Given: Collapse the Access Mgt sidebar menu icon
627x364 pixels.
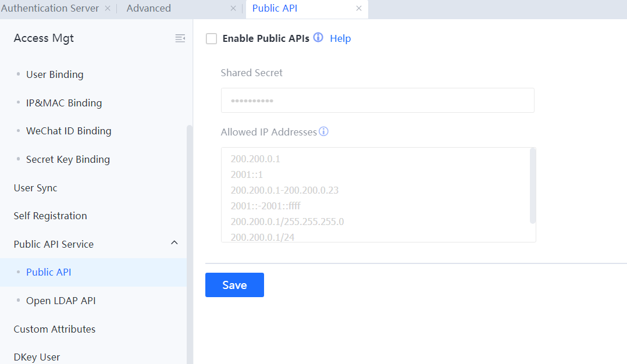Looking at the screenshot, I should (180, 38).
